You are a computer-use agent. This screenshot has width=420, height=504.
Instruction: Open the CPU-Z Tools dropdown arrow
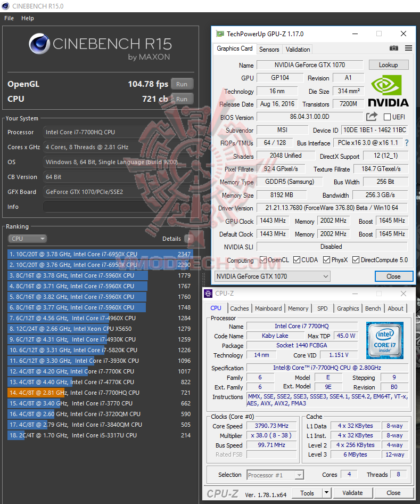tap(326, 493)
